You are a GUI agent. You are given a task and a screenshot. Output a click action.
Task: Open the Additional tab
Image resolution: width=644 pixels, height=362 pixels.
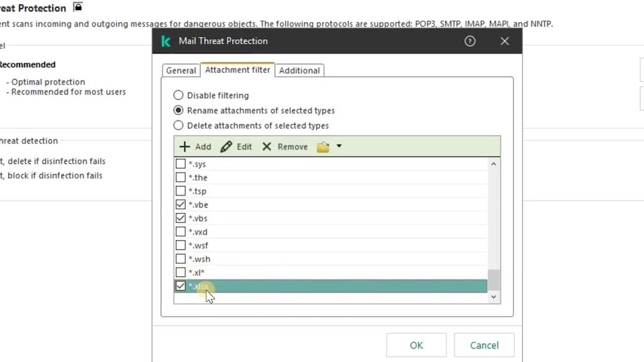(x=299, y=70)
